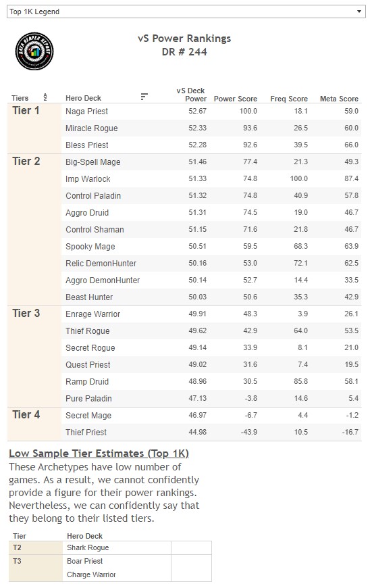This screenshot has height=588, width=372.
Task: Click the Meta Score column header
Action: 339,99
